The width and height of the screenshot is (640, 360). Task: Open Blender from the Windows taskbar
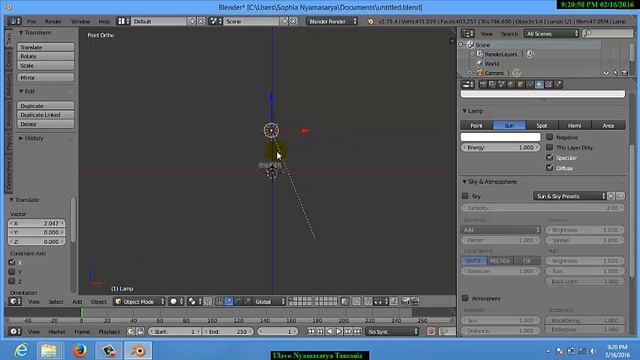[x=138, y=350]
